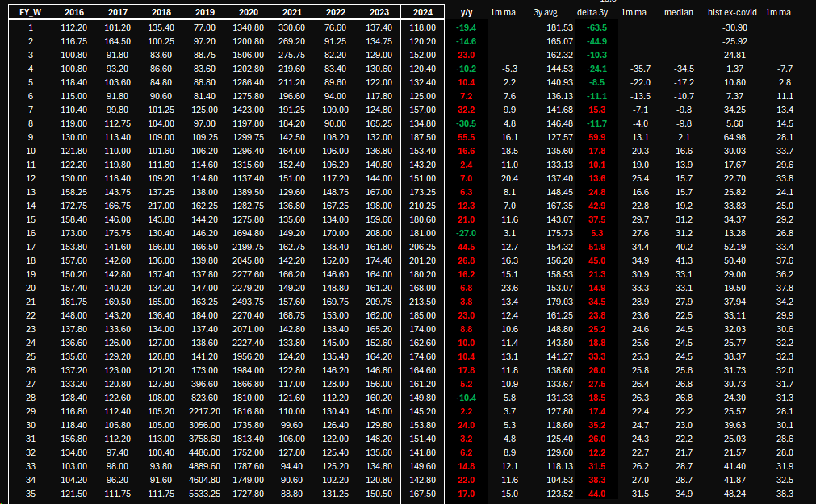Click cell 4889.60 in 2019 column
Viewport: 816px width, 504px height.
[204, 467]
